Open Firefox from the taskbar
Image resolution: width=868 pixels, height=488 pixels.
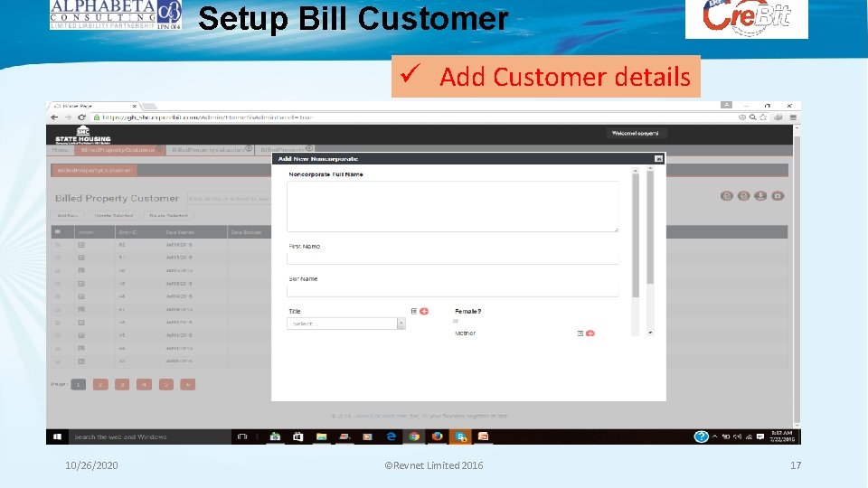(438, 436)
